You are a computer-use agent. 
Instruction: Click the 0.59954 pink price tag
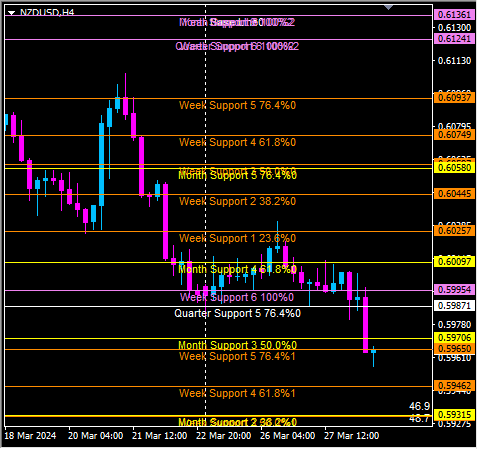coord(454,290)
